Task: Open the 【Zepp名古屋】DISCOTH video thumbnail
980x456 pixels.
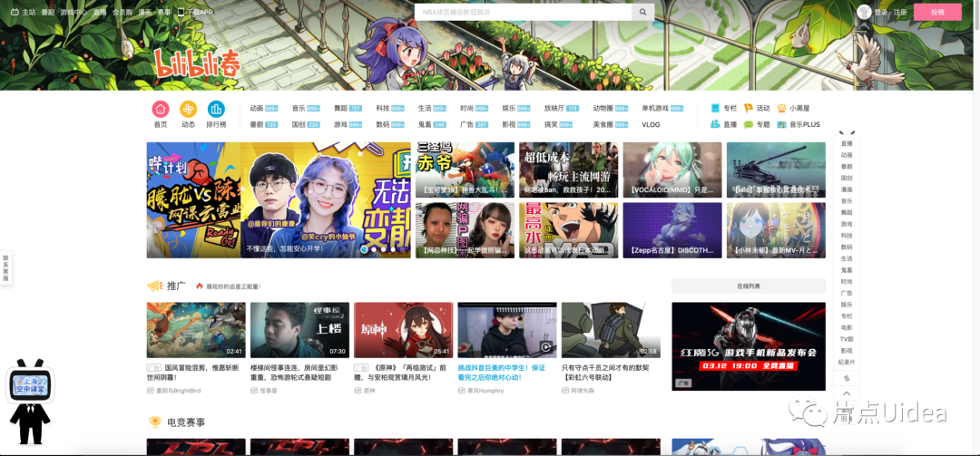Action: tap(671, 230)
